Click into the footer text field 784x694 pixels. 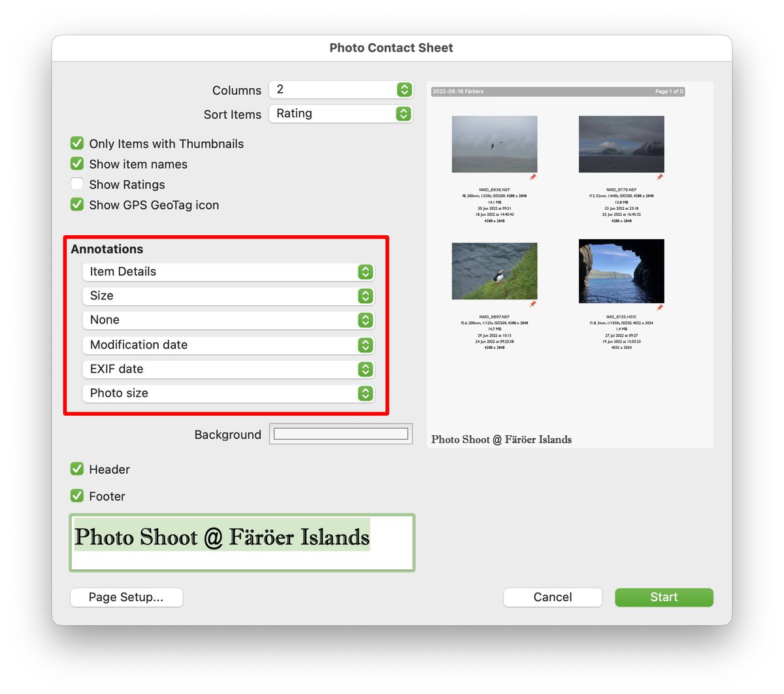point(242,543)
